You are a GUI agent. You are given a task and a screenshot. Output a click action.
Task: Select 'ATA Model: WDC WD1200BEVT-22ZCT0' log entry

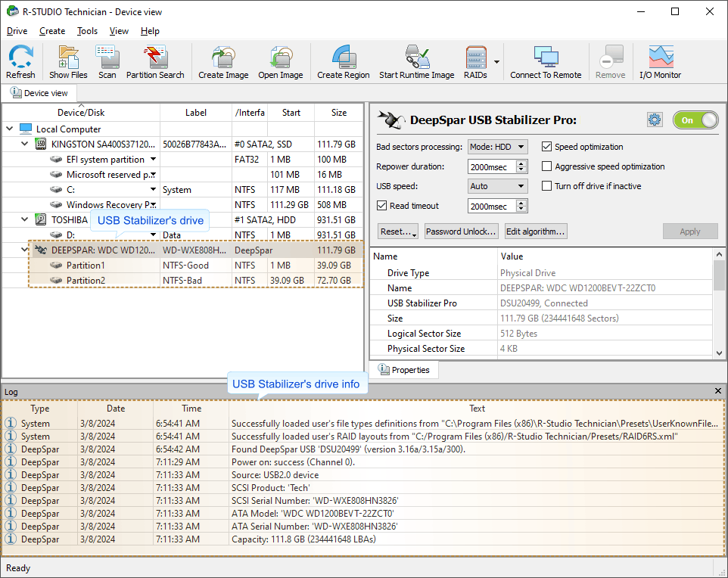tap(362, 514)
